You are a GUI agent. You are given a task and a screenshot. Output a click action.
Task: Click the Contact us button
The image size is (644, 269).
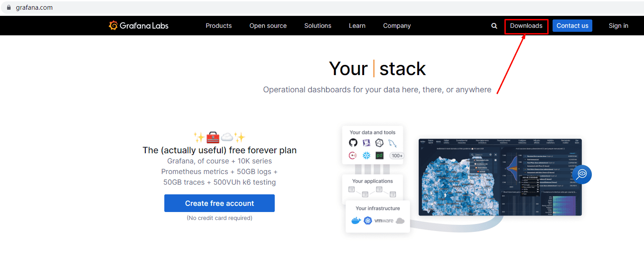point(572,26)
